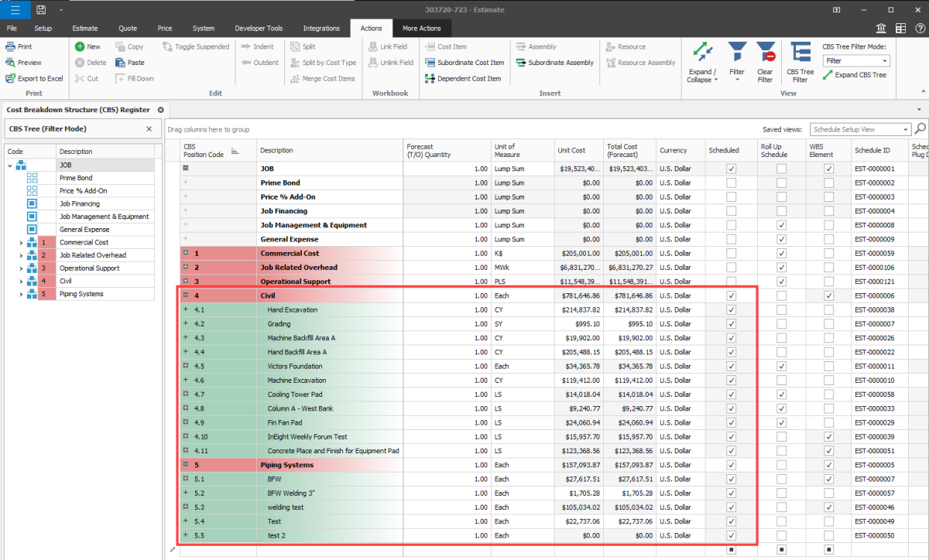Toggle Scheduled checkbox for Prime Bond row
The width and height of the screenshot is (929, 560).
tap(731, 183)
